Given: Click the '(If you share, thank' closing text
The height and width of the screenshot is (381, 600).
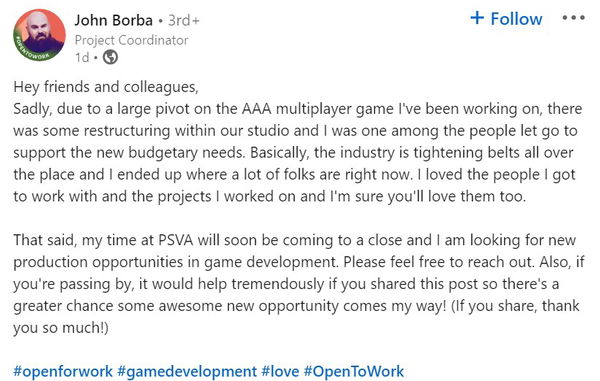Looking at the screenshot, I should point(515,306).
